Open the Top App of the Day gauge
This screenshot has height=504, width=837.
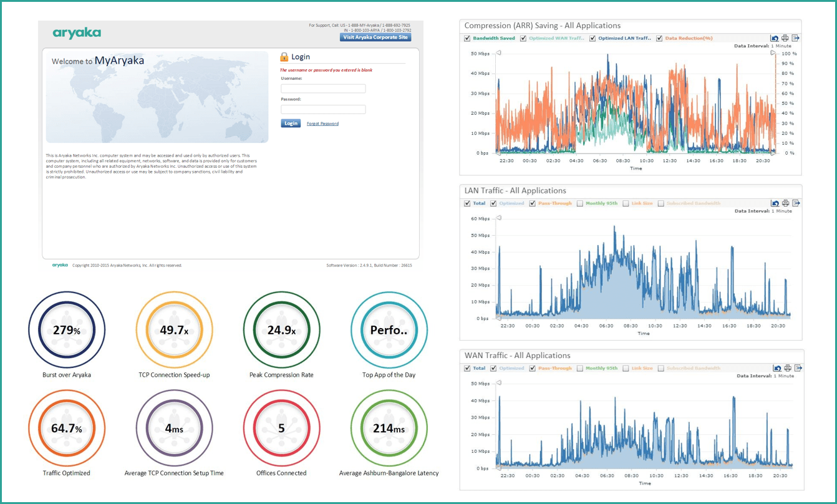point(389,330)
